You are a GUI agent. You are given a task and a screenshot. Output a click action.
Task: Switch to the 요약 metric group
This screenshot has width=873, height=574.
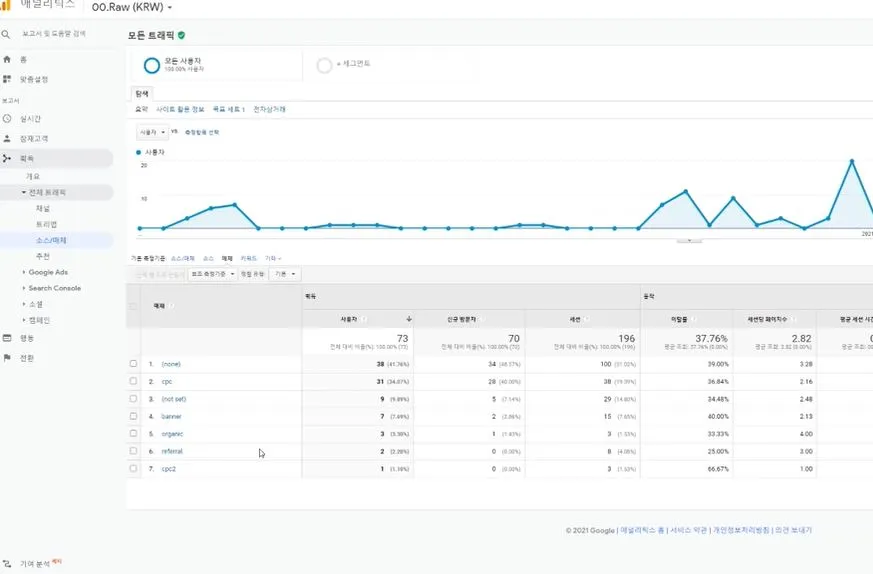[141, 109]
